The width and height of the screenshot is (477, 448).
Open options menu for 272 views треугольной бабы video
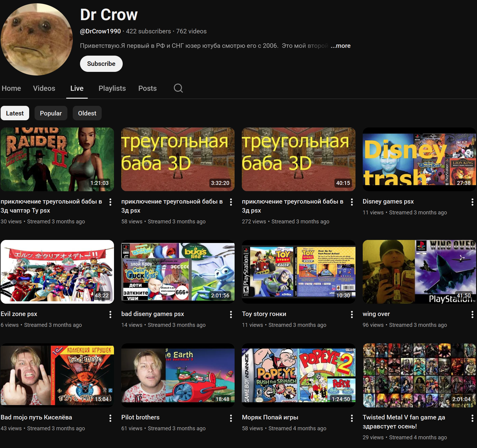[x=352, y=202]
